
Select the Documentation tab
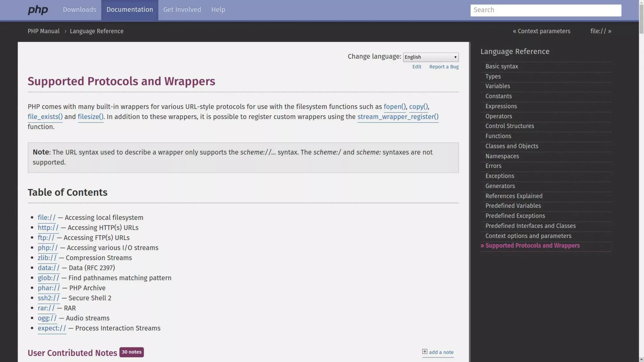pyautogui.click(x=130, y=10)
